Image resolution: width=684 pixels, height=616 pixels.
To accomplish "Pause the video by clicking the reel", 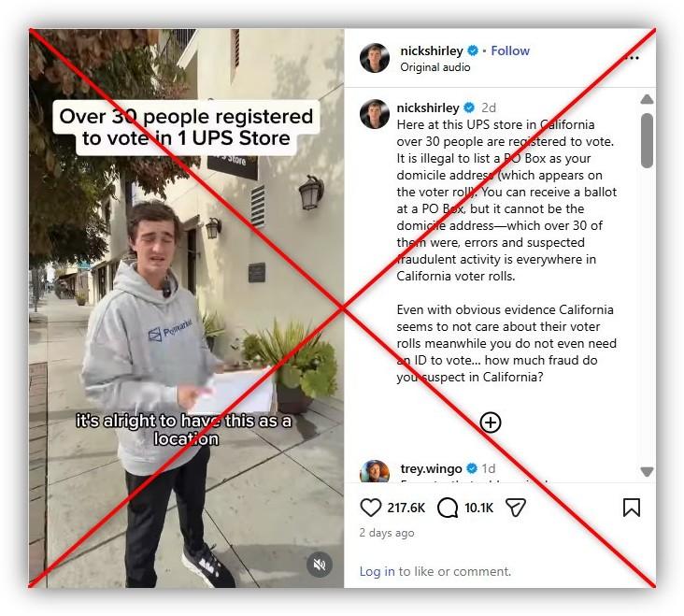I will pyautogui.click(x=187, y=308).
